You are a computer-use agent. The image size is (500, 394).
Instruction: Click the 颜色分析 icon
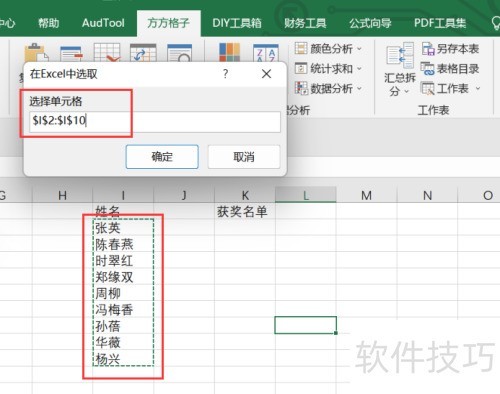coord(301,49)
